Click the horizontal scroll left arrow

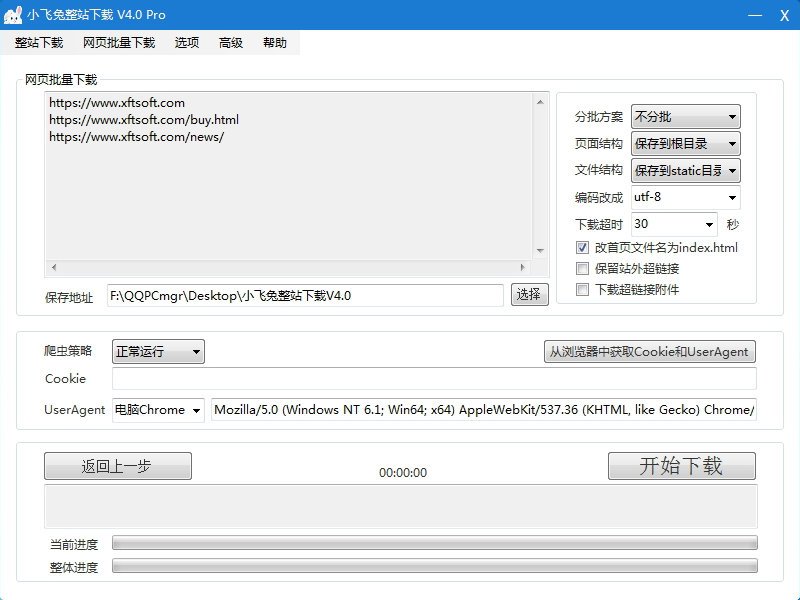click(x=54, y=268)
